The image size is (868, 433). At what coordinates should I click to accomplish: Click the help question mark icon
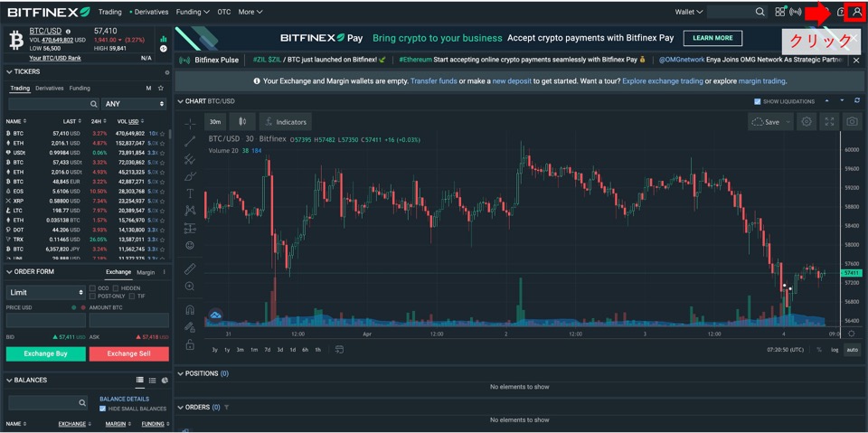pyautogui.click(x=841, y=12)
